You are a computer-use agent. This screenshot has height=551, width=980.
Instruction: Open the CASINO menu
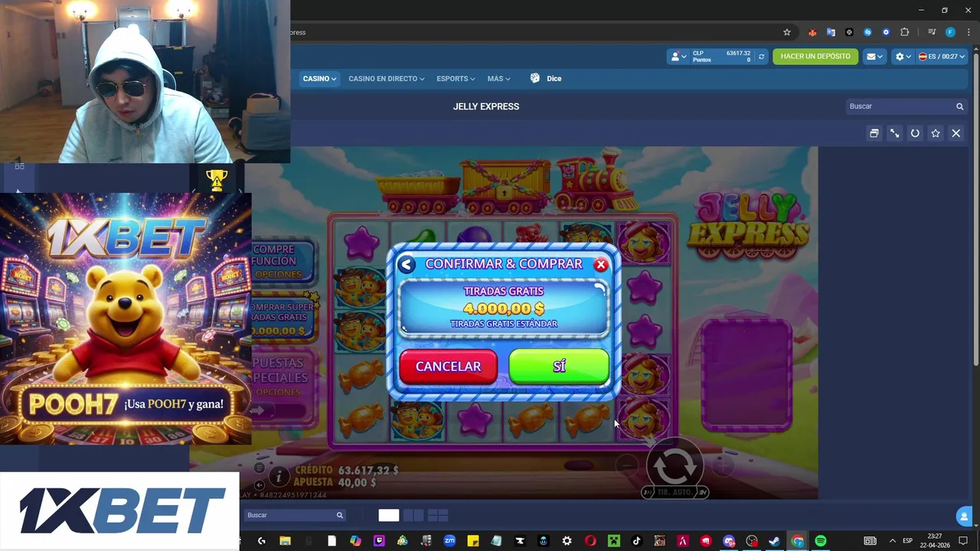coord(319,79)
